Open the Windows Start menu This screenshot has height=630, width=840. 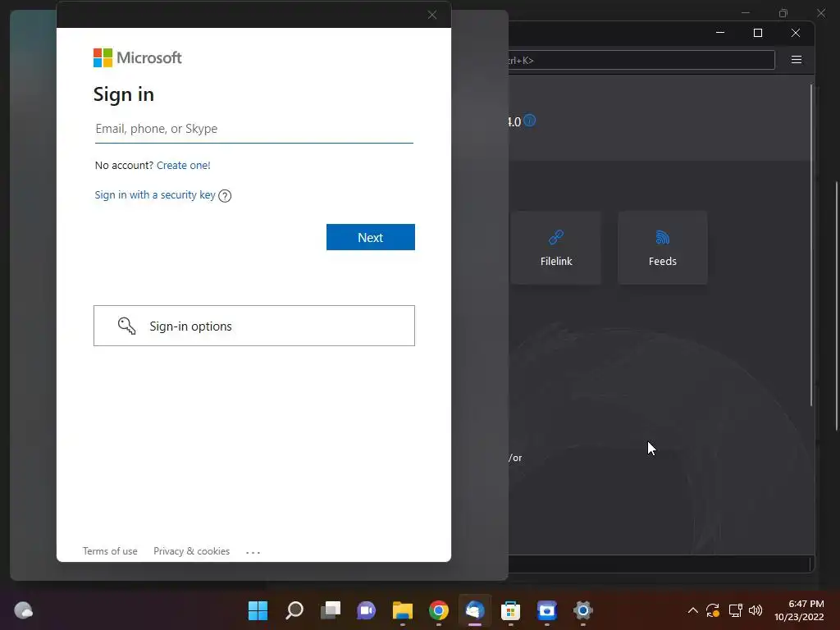point(258,610)
